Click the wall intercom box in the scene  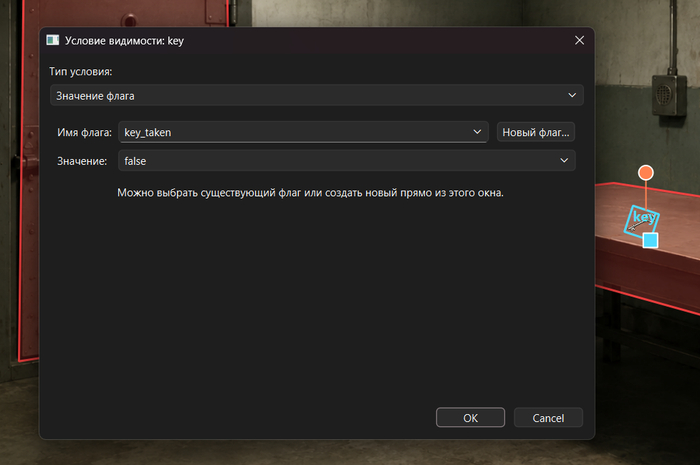click(x=669, y=95)
